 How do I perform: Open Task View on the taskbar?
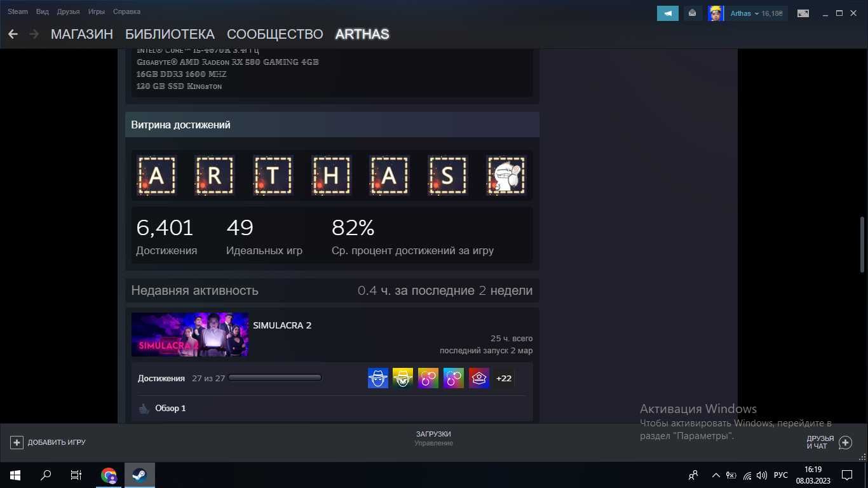76,475
